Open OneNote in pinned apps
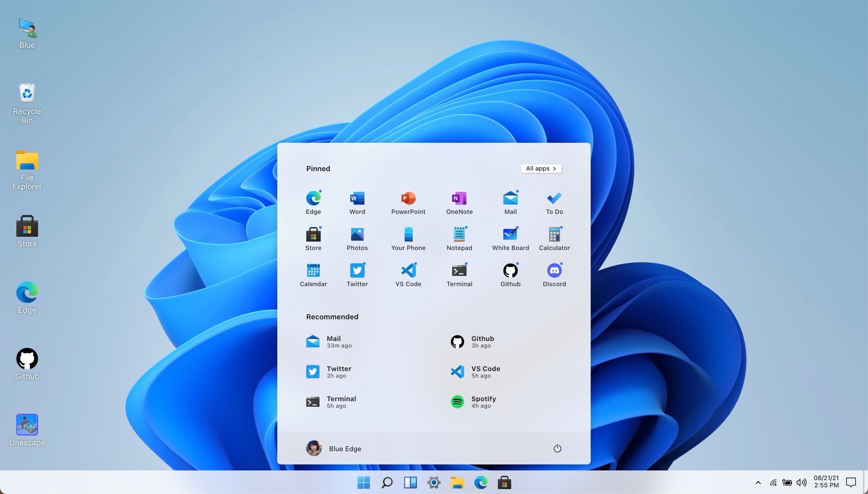Image resolution: width=868 pixels, height=494 pixels. coord(459,202)
